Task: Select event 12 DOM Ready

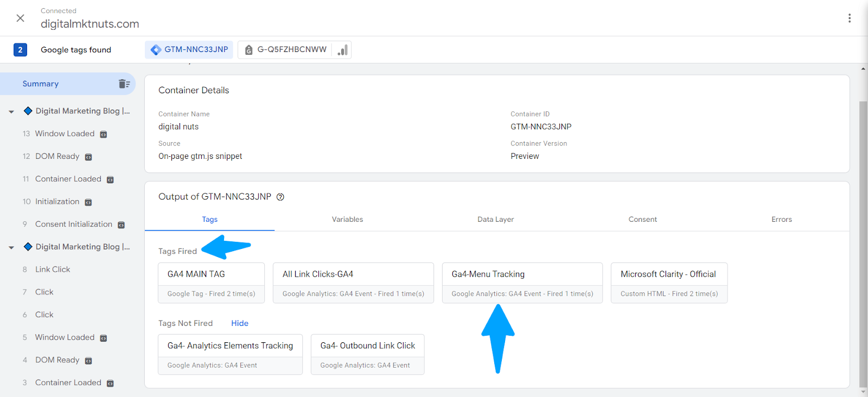Action: [x=57, y=156]
